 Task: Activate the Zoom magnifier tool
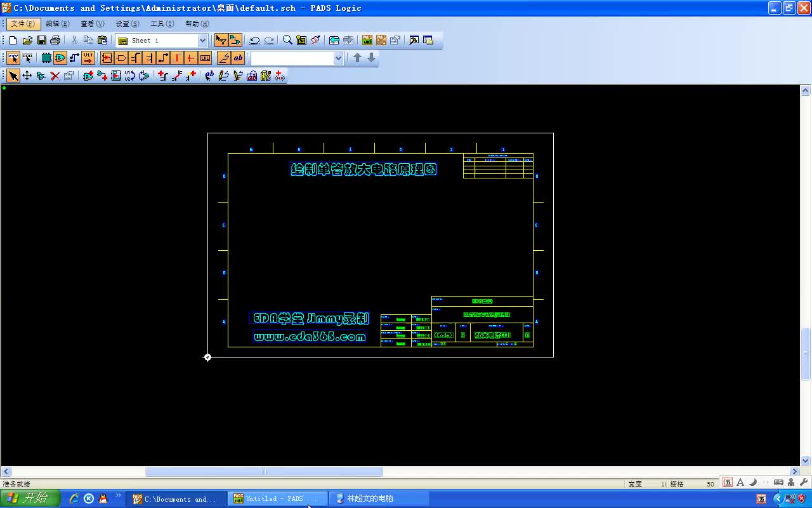[287, 40]
